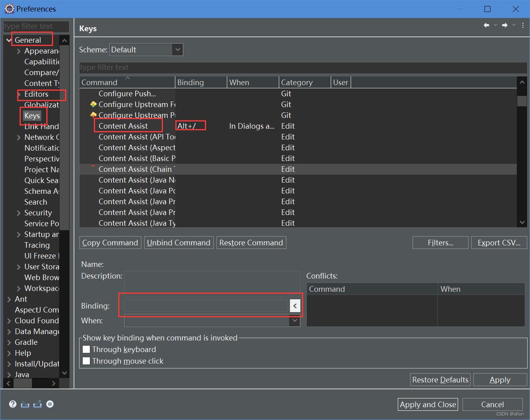Enable Through keyboard checkbox
This screenshot has height=420, width=530.
click(86, 349)
